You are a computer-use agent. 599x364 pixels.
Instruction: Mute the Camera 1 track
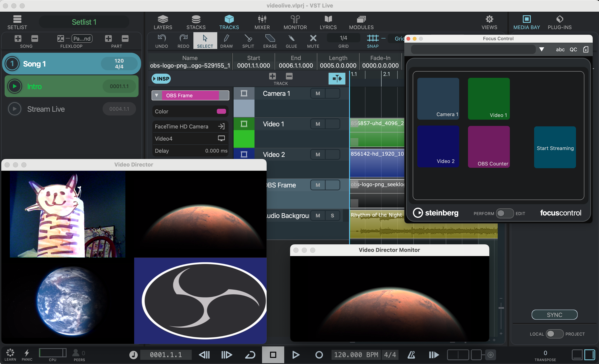318,94
